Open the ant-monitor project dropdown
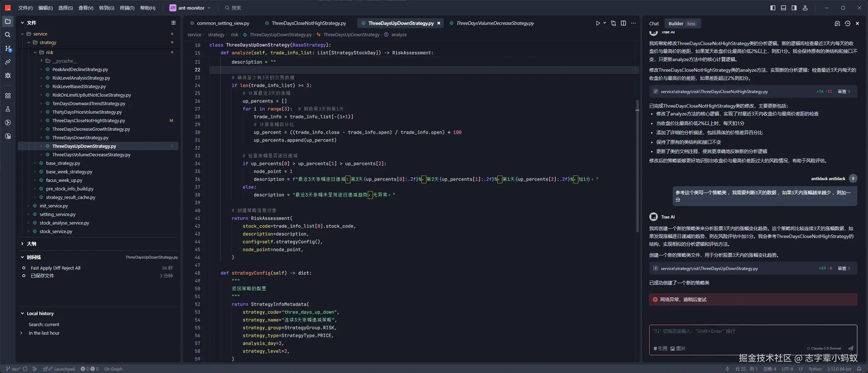The height and width of the screenshot is (373, 868). (191, 8)
